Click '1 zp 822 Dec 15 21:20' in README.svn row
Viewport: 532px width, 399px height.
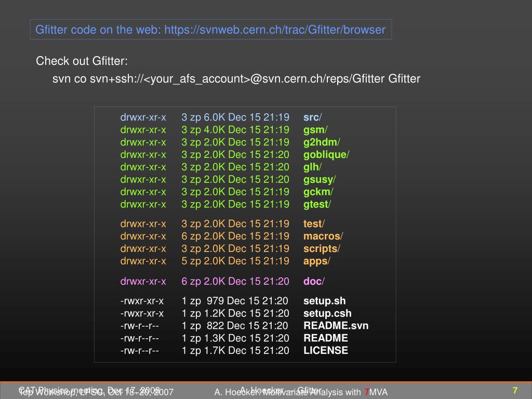[235, 326]
